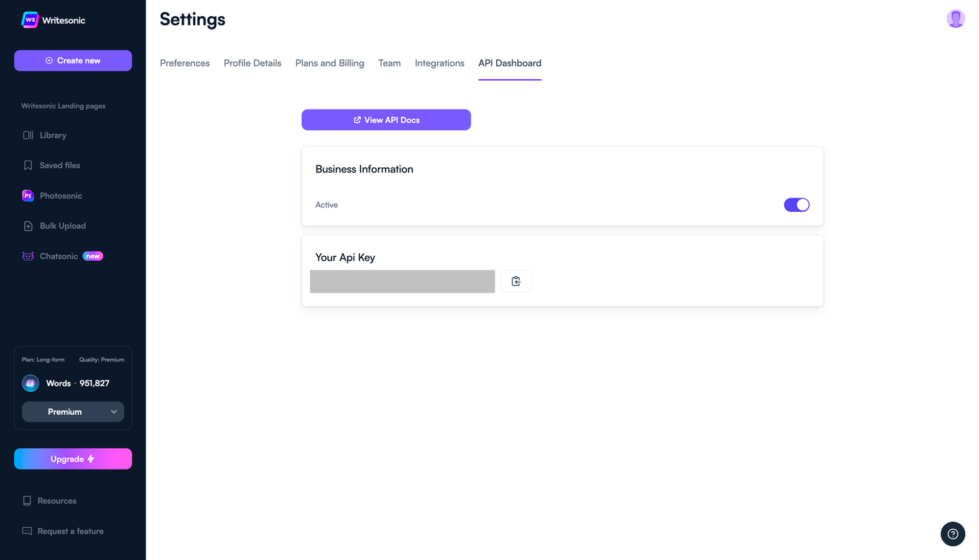Click Create new button

[72, 61]
